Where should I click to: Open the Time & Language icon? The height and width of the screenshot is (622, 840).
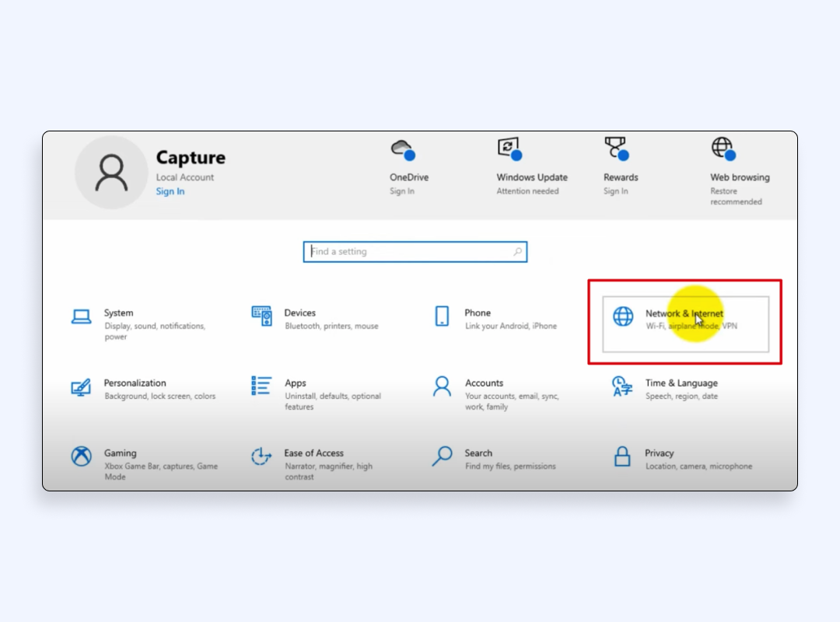coord(622,386)
